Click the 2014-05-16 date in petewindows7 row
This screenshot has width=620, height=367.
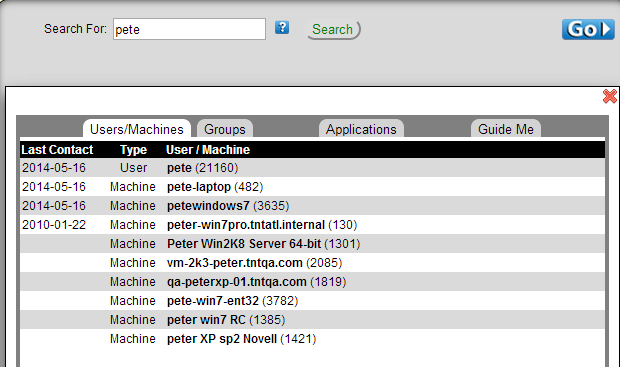pyautogui.click(x=54, y=206)
